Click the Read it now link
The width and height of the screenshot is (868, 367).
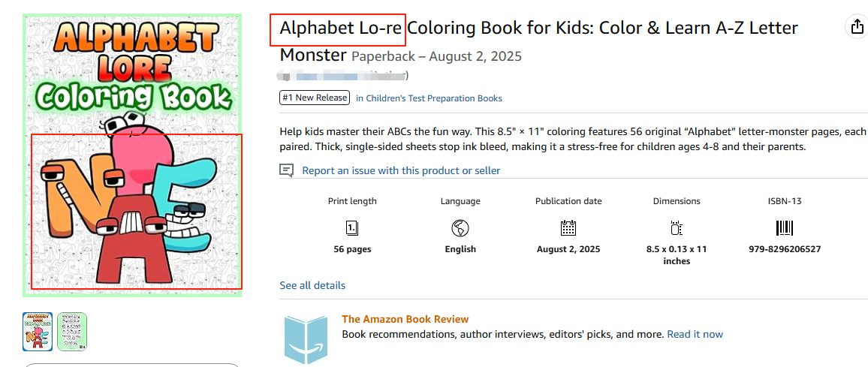[695, 334]
